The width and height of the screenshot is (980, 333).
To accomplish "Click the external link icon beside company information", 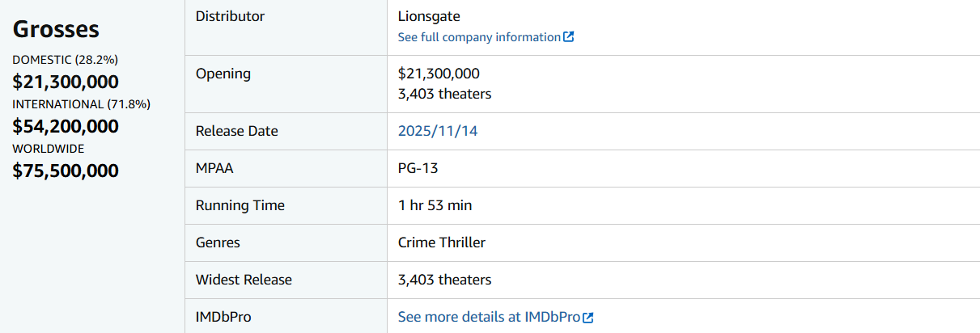I will coord(569,37).
